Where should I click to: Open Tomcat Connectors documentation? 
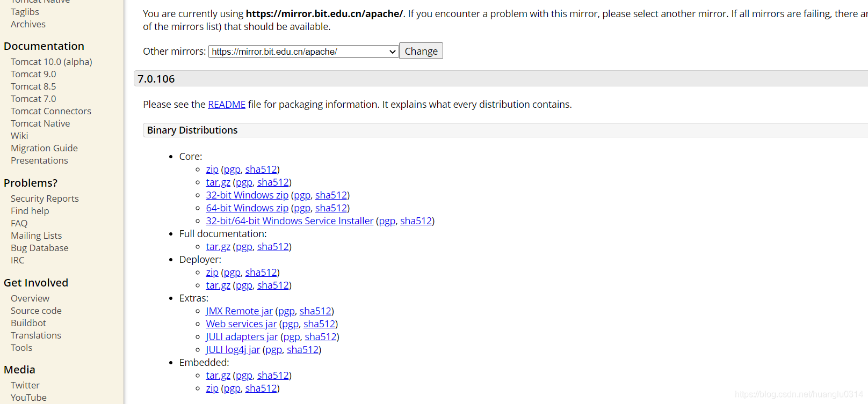(51, 111)
